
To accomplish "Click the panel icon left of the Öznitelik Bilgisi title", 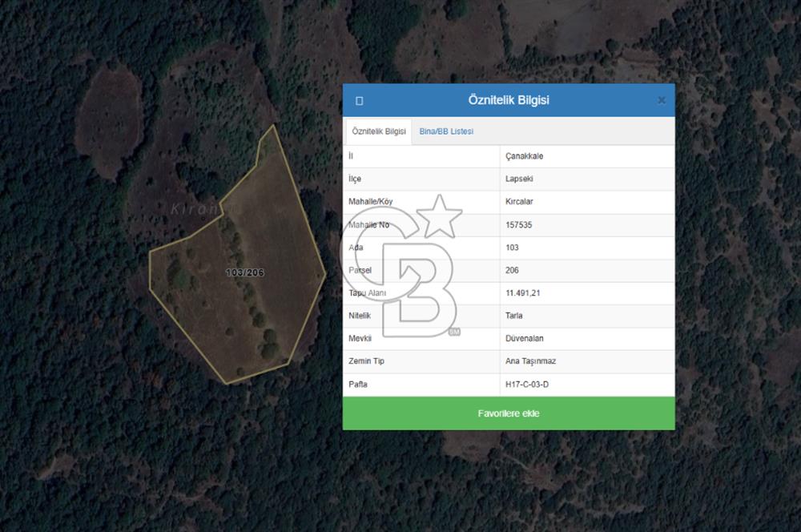I will coord(359,101).
